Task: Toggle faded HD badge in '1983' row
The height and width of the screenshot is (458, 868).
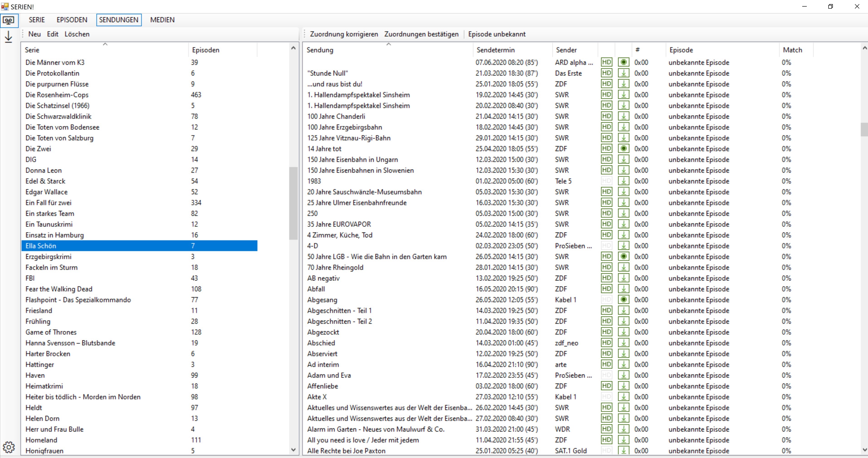Action: (606, 181)
